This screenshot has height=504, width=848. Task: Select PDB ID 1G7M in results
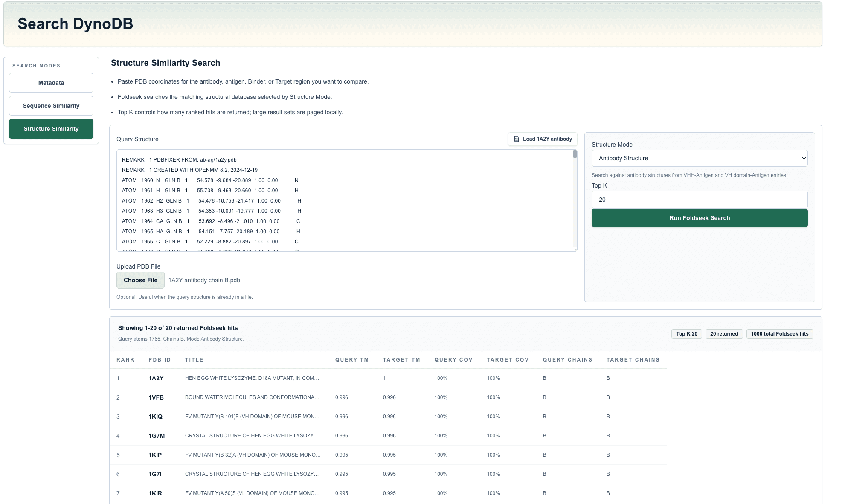coord(157,436)
